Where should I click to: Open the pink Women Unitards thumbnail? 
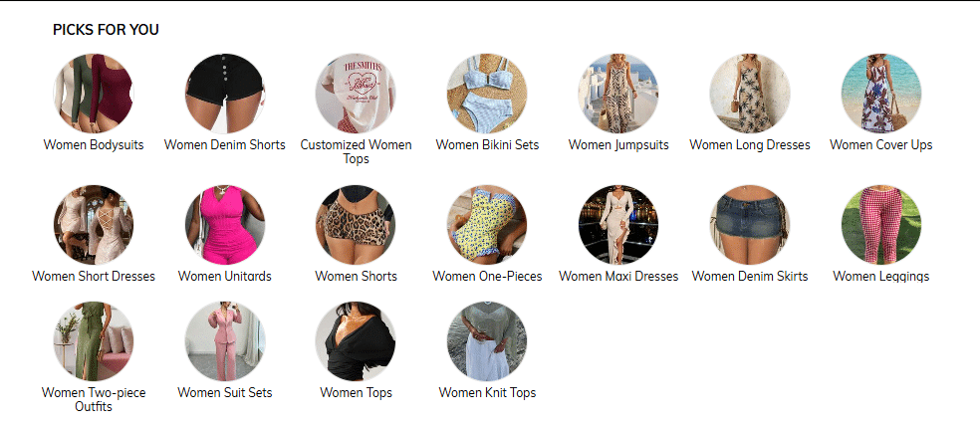point(224,224)
